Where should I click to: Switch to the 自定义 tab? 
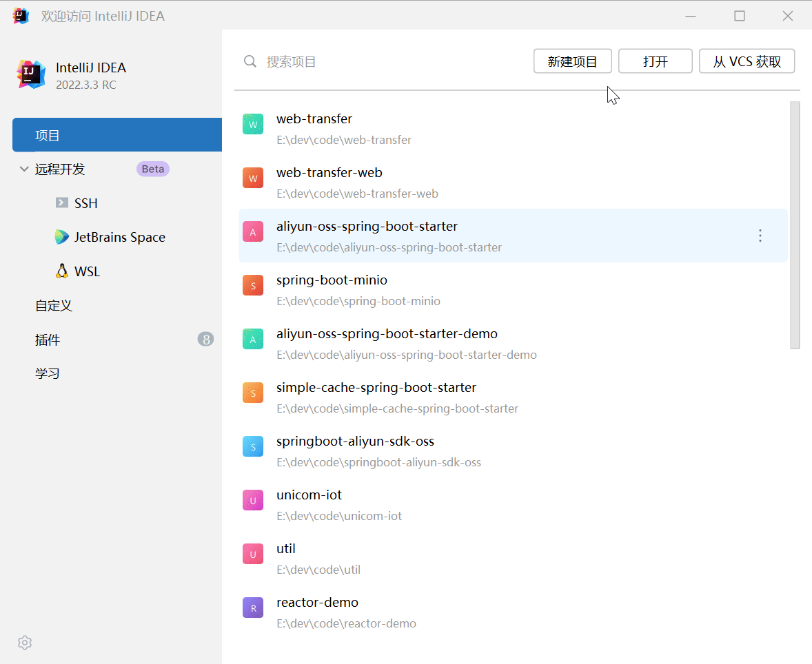click(53, 305)
